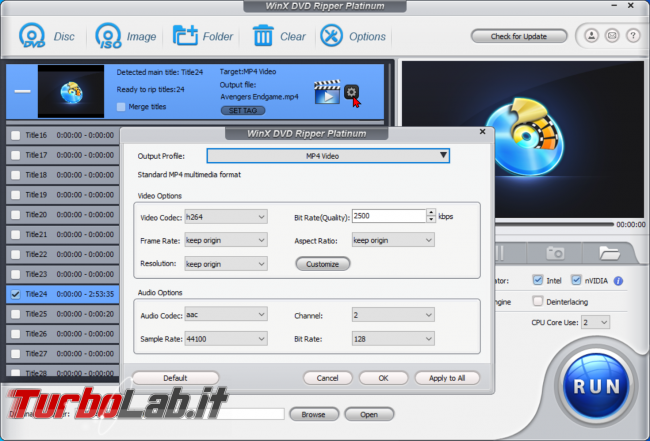
Task: Click the Check for Update button
Action: click(519, 36)
